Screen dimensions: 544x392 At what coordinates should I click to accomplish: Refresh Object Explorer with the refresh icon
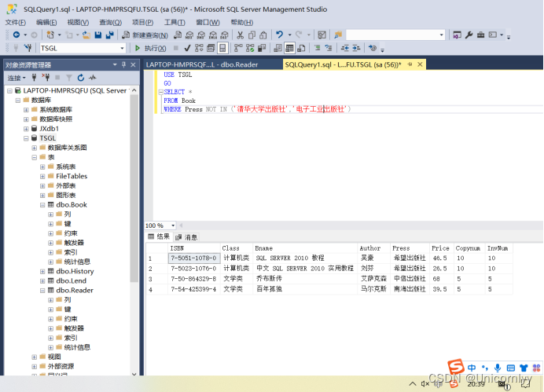[81, 78]
